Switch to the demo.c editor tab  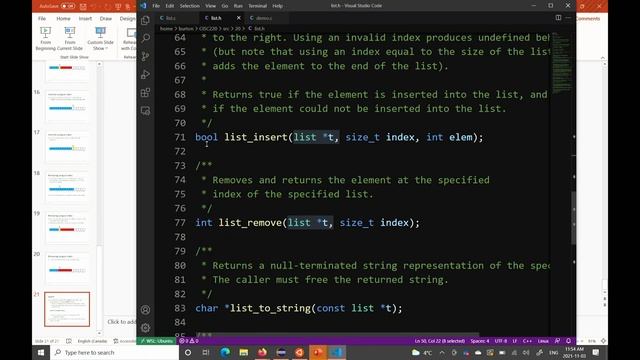267,18
